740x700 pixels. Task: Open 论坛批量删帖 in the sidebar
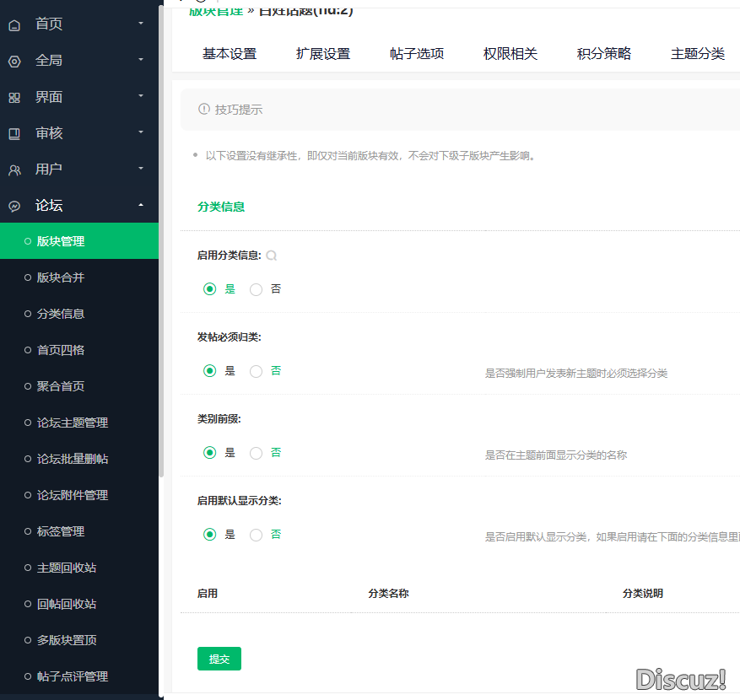tap(79, 459)
